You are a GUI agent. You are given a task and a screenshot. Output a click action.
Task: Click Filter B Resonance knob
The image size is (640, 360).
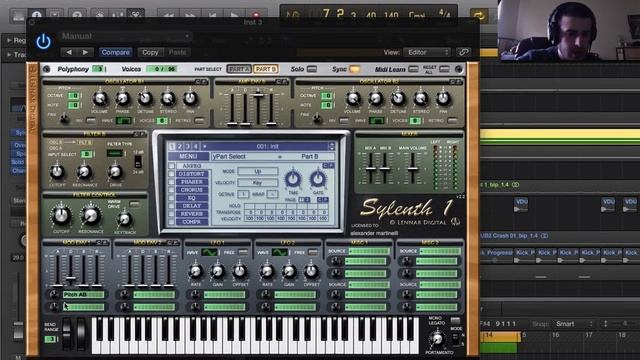(x=84, y=172)
